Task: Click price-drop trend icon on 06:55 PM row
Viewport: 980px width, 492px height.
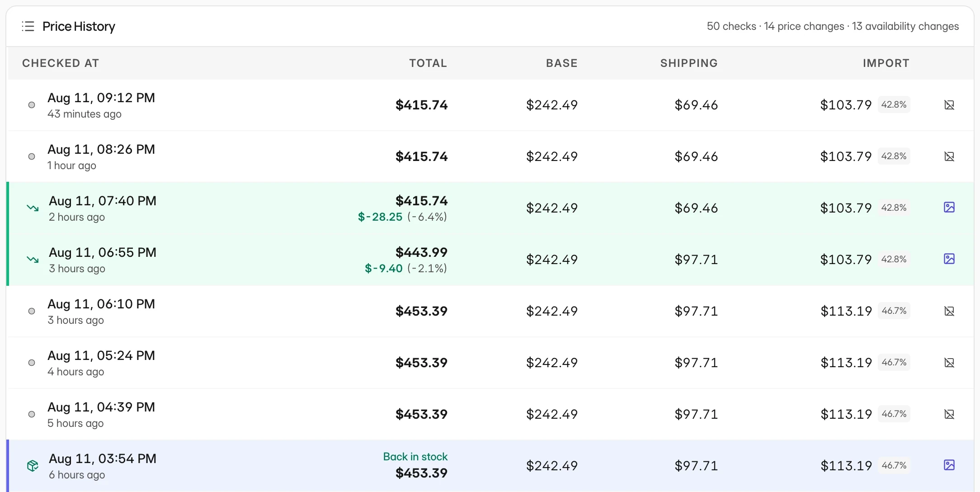Action: [x=33, y=260]
